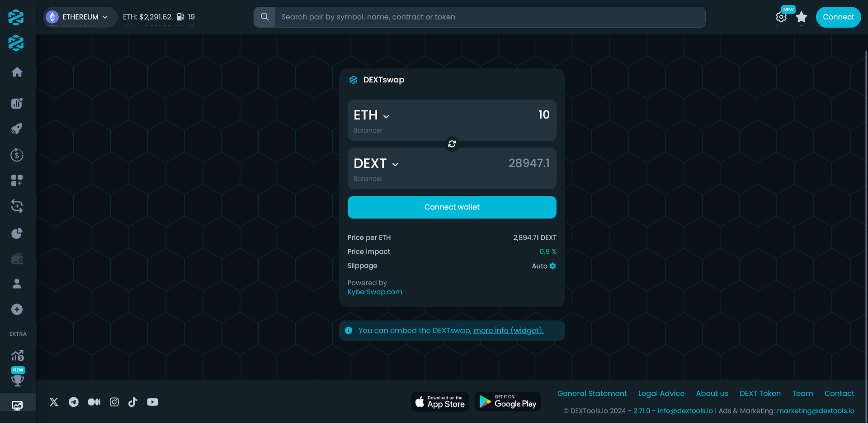Open DEXT Token footer link
This screenshot has height=423, width=868.
coord(760,394)
